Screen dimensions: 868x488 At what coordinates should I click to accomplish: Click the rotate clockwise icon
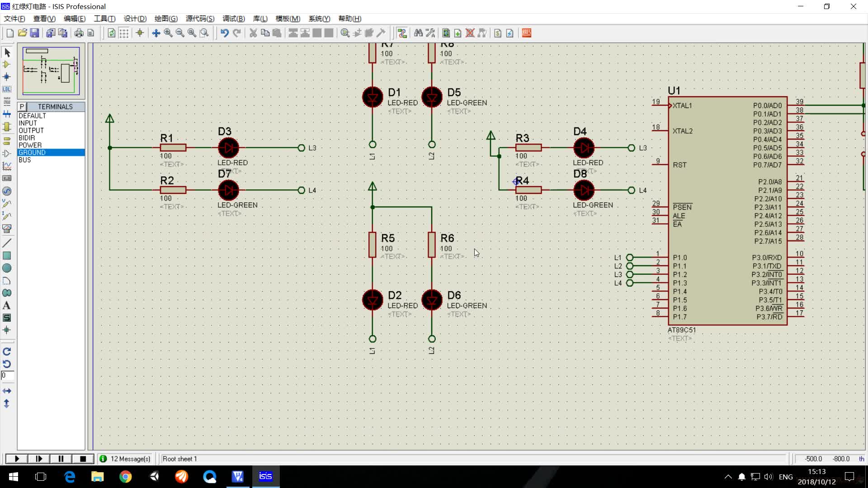point(7,352)
